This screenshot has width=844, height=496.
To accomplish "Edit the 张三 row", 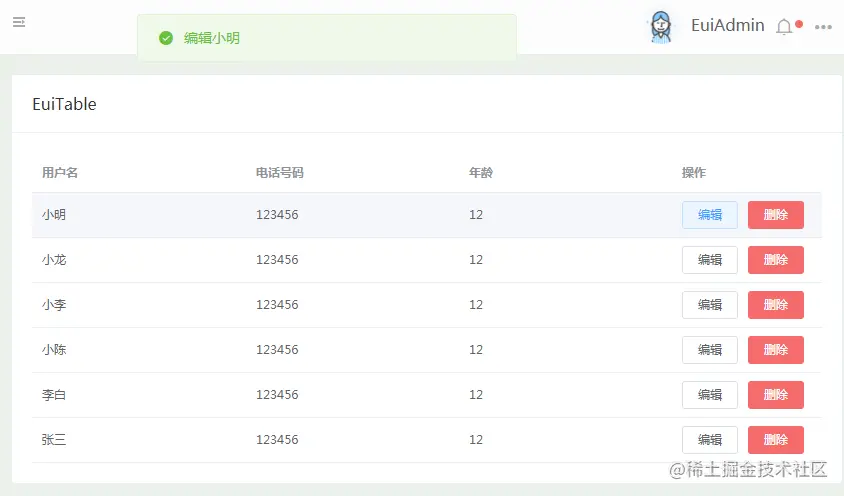I will click(709, 440).
